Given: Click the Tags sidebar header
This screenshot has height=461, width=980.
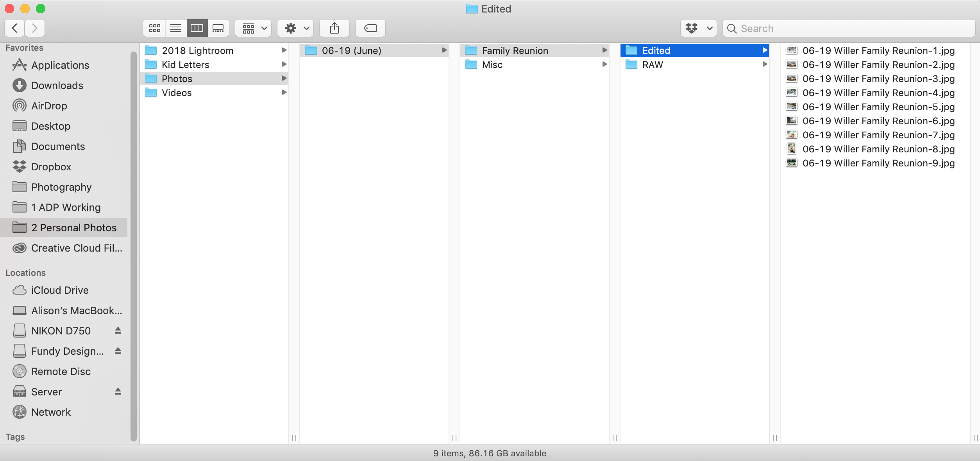Looking at the screenshot, I should [x=15, y=437].
